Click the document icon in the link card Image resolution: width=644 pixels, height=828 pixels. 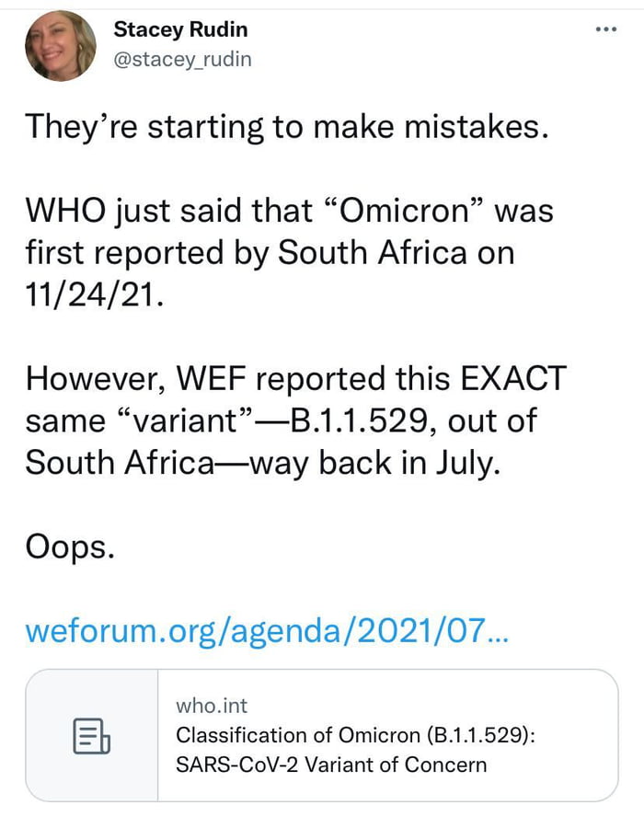pos(91,736)
